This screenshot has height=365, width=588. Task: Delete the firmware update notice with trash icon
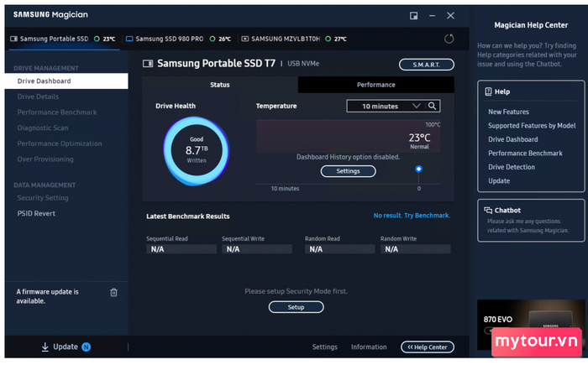113,292
